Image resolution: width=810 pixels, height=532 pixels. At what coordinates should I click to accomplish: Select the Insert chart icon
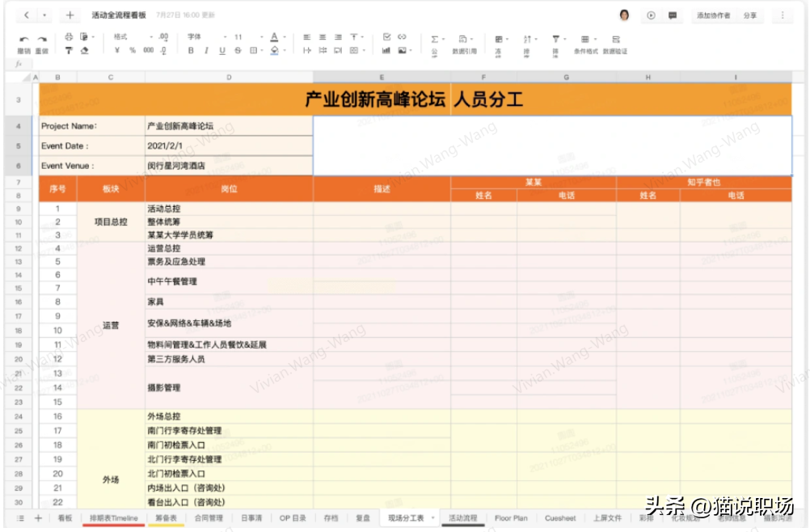pyautogui.click(x=386, y=49)
